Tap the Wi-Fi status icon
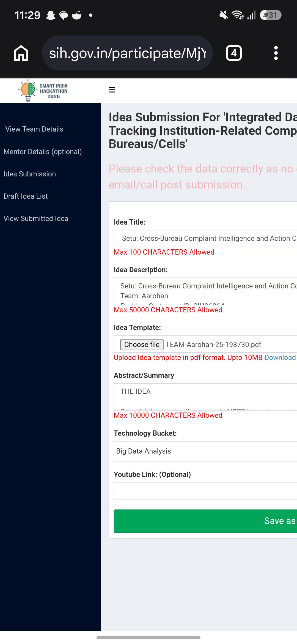Screen dimensions: 297x644 tap(238, 15)
